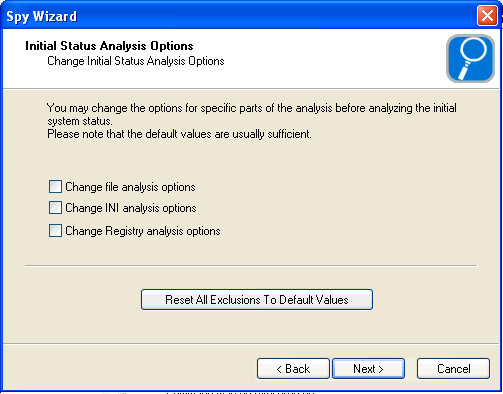Click the separator line above the Back button

pyautogui.click(x=251, y=343)
